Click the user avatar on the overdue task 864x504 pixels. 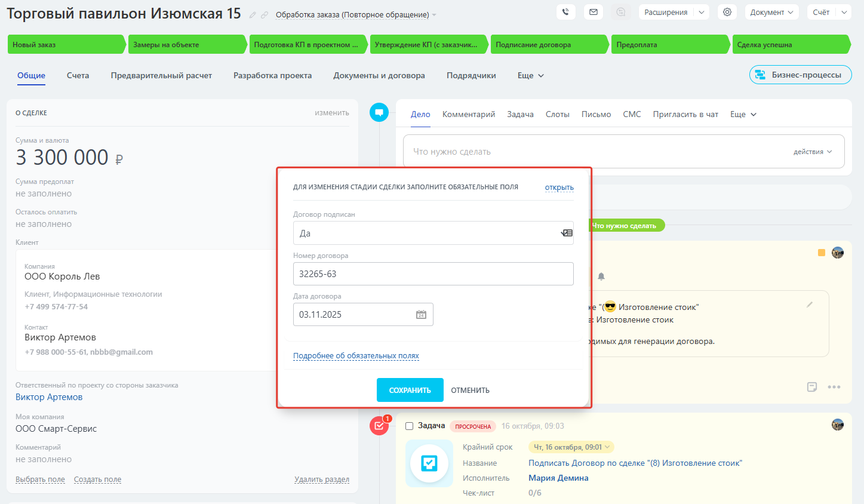tap(838, 425)
